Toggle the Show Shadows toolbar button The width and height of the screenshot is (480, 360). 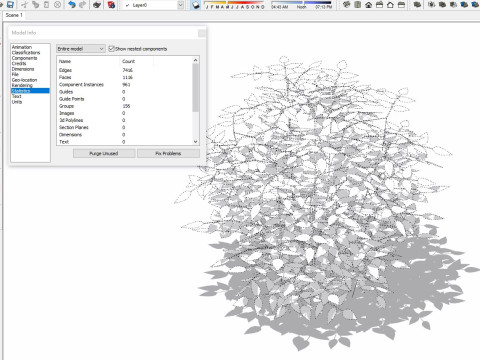click(x=196, y=5)
